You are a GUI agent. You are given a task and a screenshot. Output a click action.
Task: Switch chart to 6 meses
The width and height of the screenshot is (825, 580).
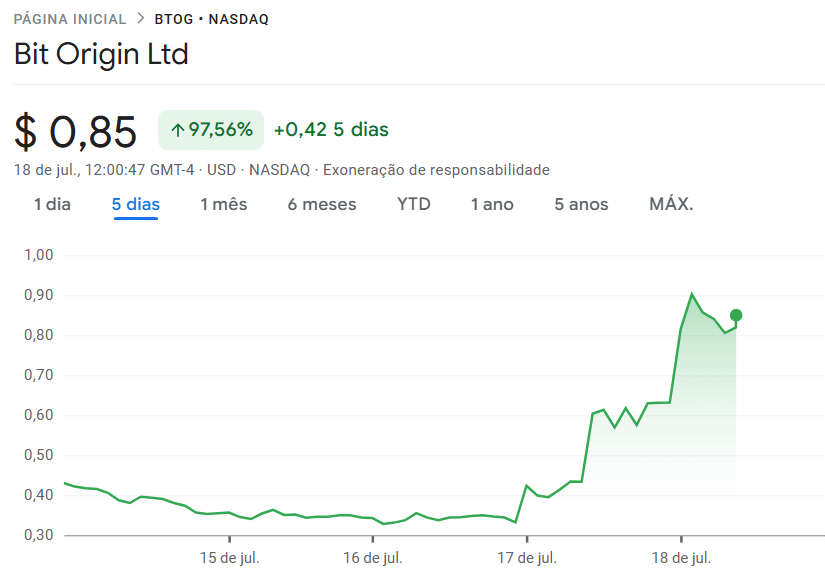pyautogui.click(x=322, y=204)
